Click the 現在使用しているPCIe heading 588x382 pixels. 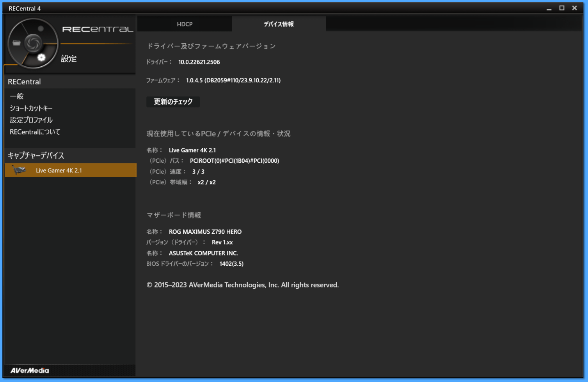pyautogui.click(x=219, y=133)
